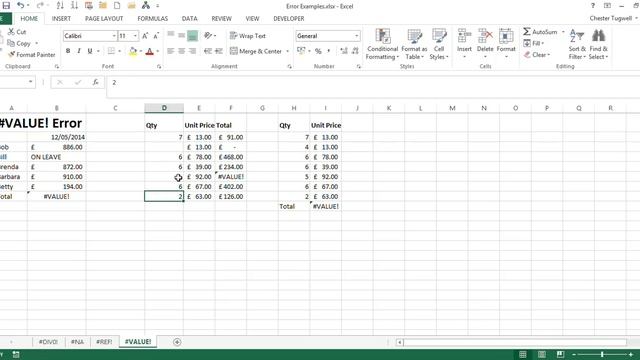Open the FORMULAS ribbon tab

point(153,18)
